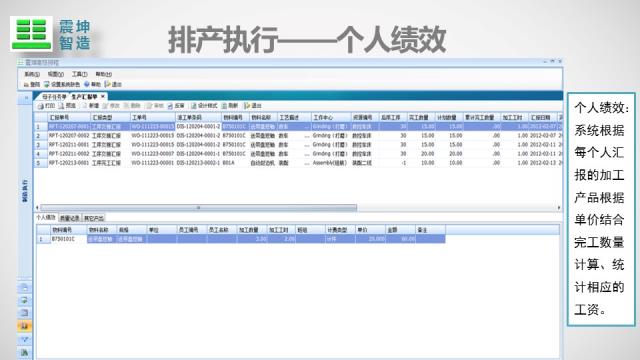The image size is (640, 360).
Task: Expand the collapsed left navigation panel chevron
Action: pyautogui.click(x=25, y=98)
